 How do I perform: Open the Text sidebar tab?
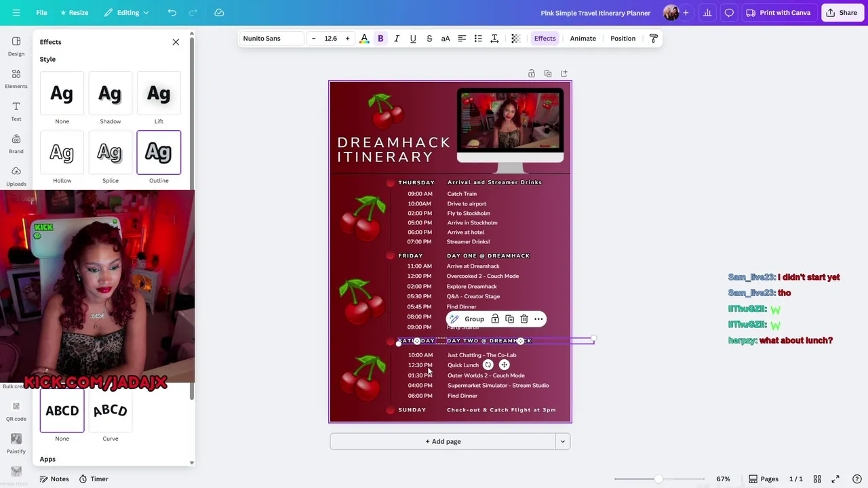[x=16, y=111]
